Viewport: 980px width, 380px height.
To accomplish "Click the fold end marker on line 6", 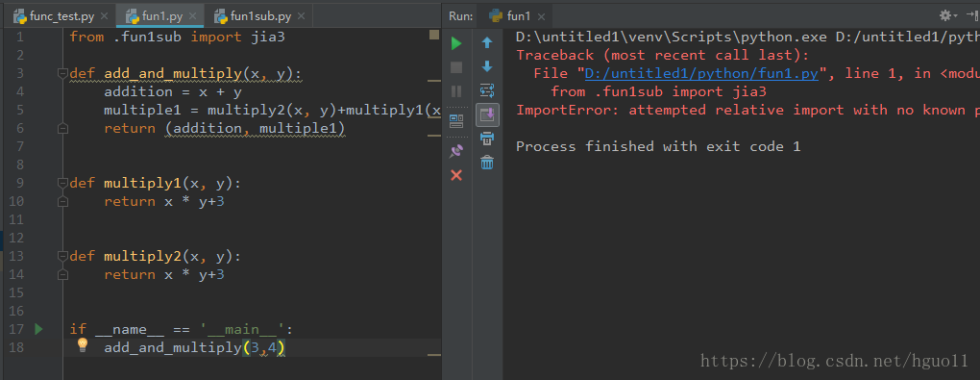I will pos(61,128).
